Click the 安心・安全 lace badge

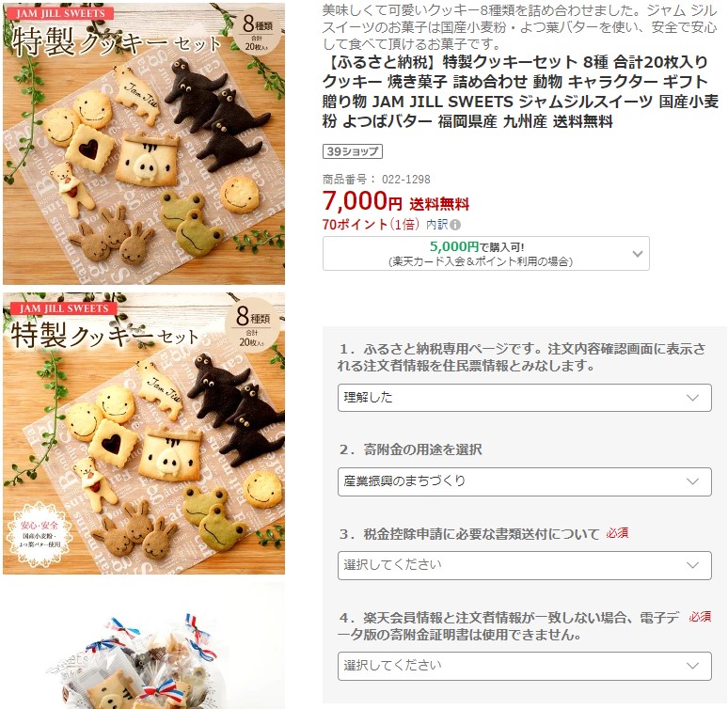pyautogui.click(x=40, y=535)
